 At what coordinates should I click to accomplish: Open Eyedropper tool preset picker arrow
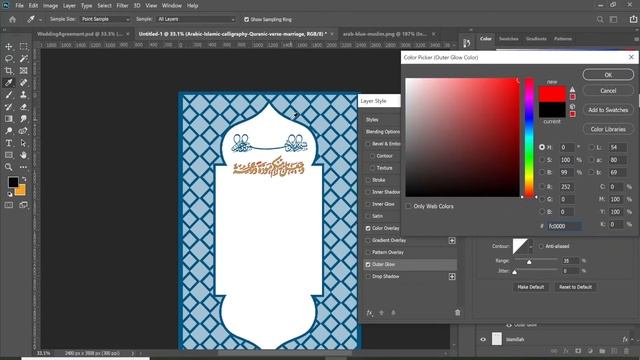(40, 20)
